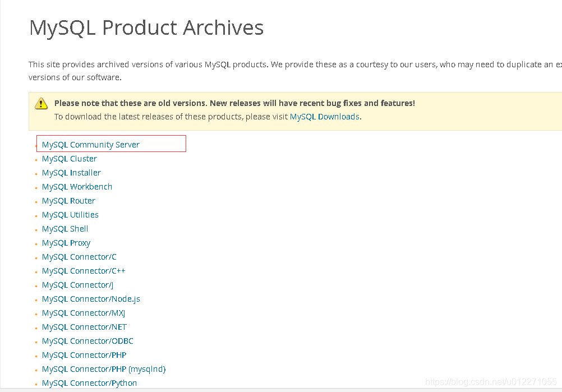Open MySQL Connector/MXJ link
The width and height of the screenshot is (562, 392).
[84, 313]
